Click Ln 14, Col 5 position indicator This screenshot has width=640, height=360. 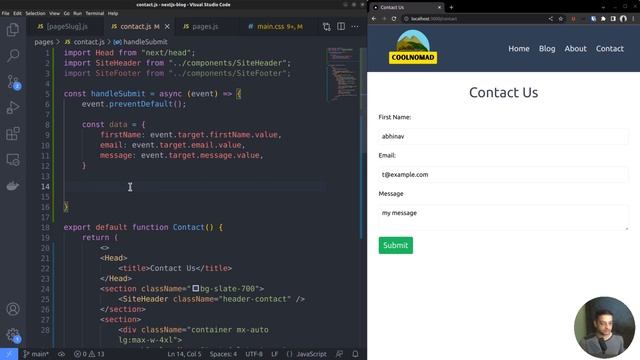(x=184, y=354)
